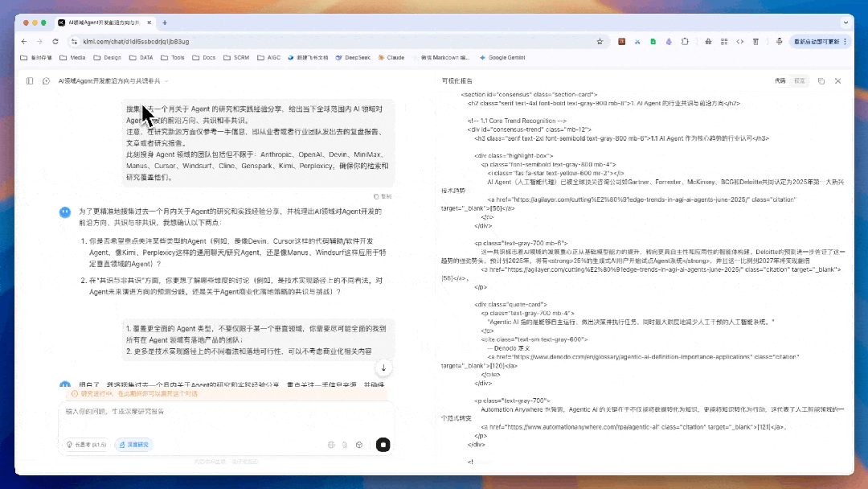Go forward with the browser forward arrow

click(39, 42)
